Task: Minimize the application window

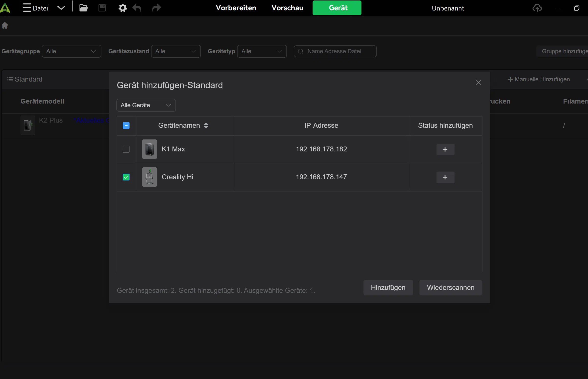Action: [x=558, y=8]
